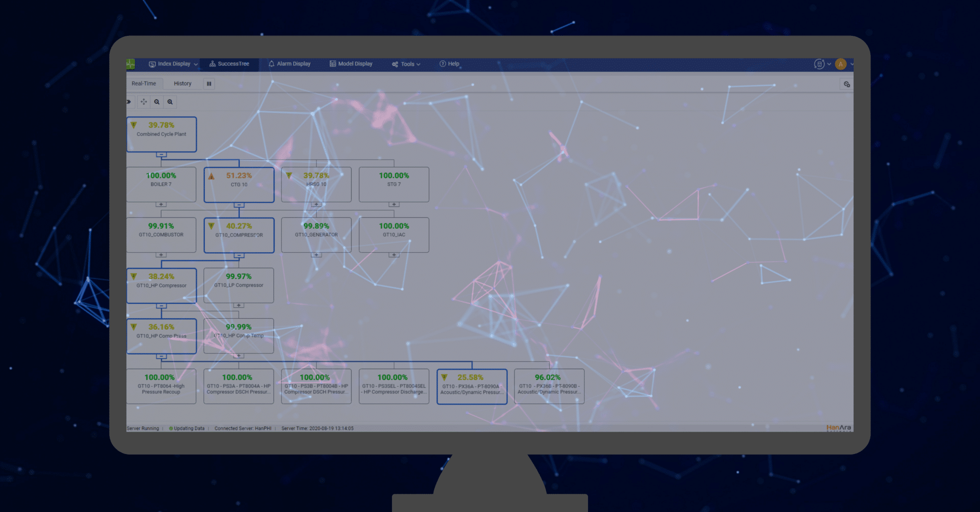
Task: Click the HRSG 10 alarm icon
Action: (x=289, y=176)
